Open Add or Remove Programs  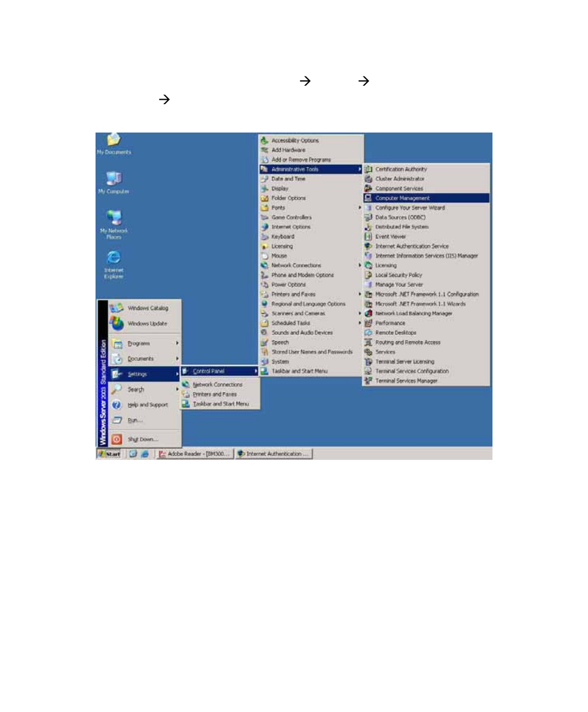[x=311, y=160]
